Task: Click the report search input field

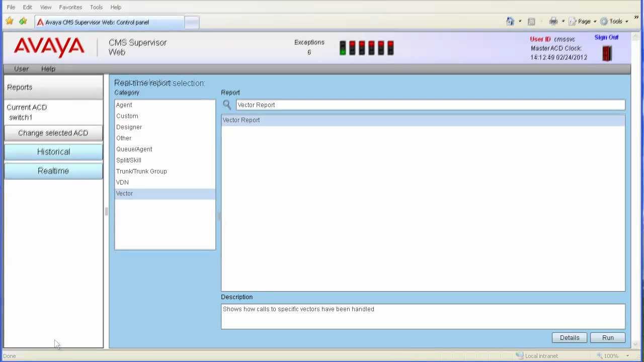Action: coord(431,105)
